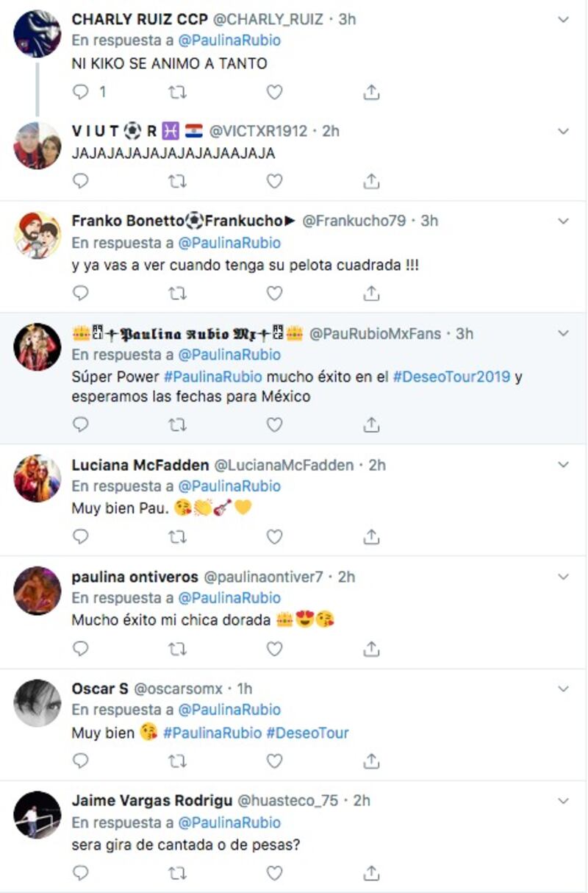Open the dropdown arrow on Oscar S's tweet

click(564, 689)
